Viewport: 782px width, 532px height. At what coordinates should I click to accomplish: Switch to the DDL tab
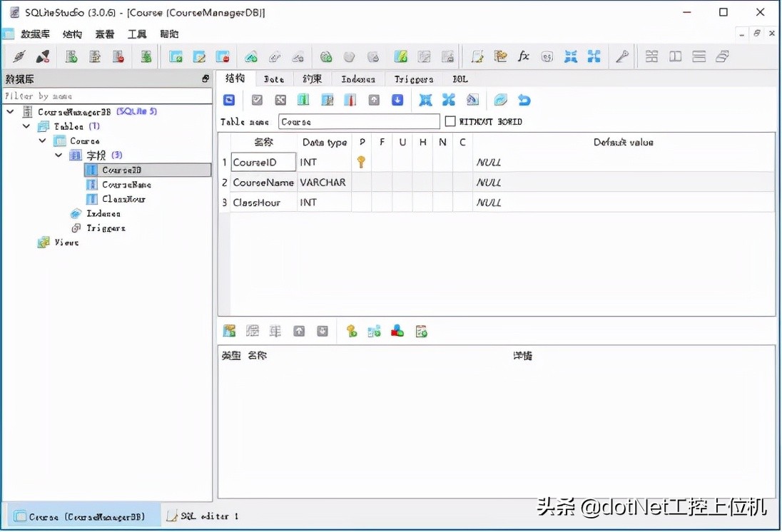pyautogui.click(x=460, y=79)
